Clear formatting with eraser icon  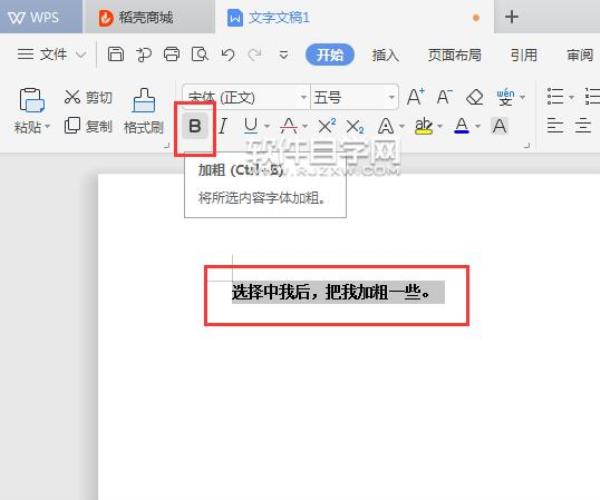point(474,97)
